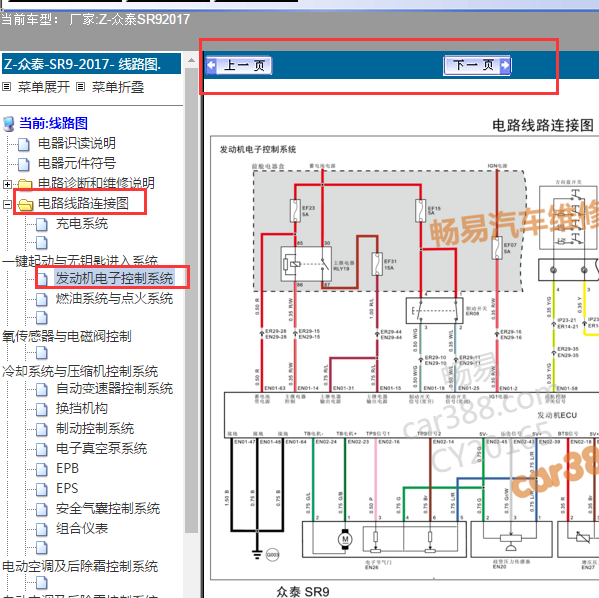
Task: Click the 当前车型 vehicle model text
Action: coord(96,19)
